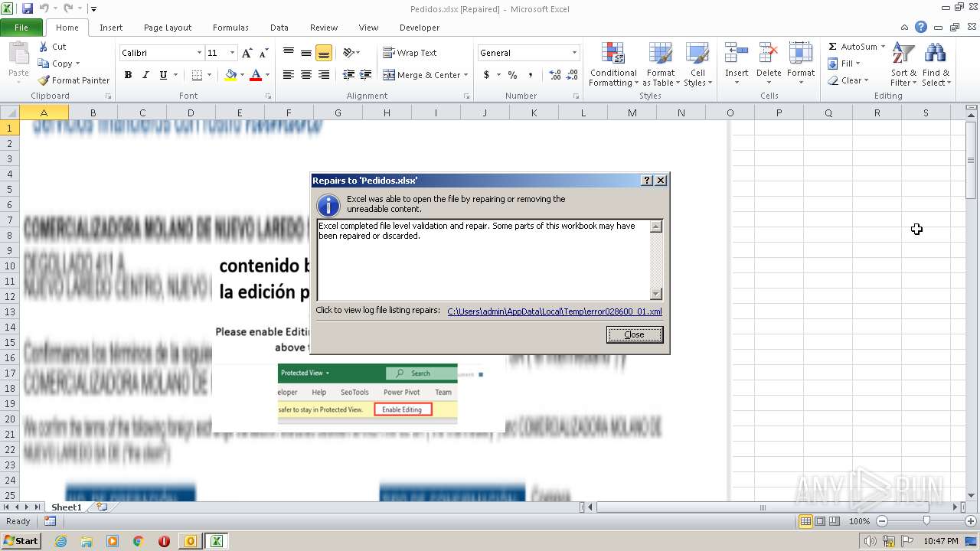The width and height of the screenshot is (980, 551).
Task: Apply Percent Style number format
Action: tap(512, 75)
